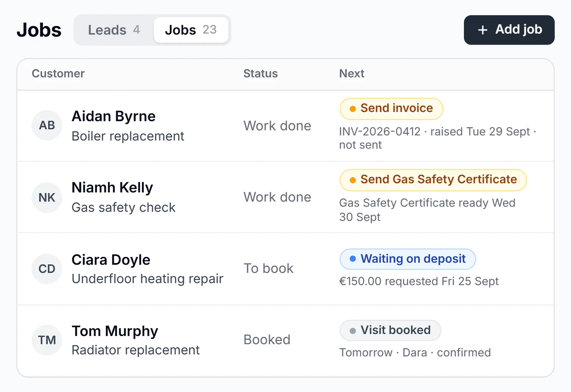Image resolution: width=571 pixels, height=392 pixels.
Task: Click the Send invoice action pill
Action: [x=391, y=109]
